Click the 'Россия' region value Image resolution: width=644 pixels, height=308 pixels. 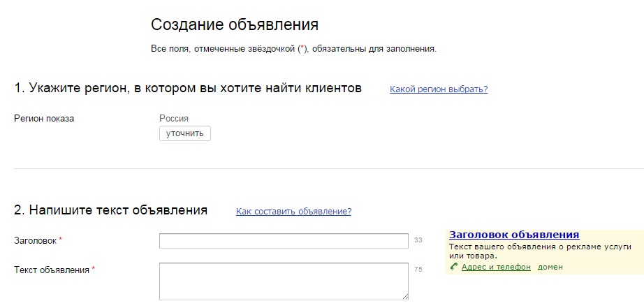pyautogui.click(x=174, y=119)
